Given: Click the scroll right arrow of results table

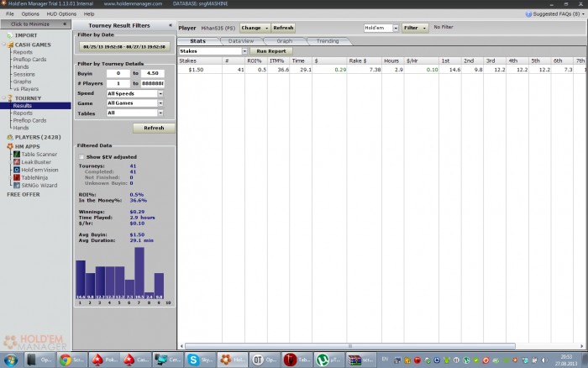Looking at the screenshot, I should point(582,346).
